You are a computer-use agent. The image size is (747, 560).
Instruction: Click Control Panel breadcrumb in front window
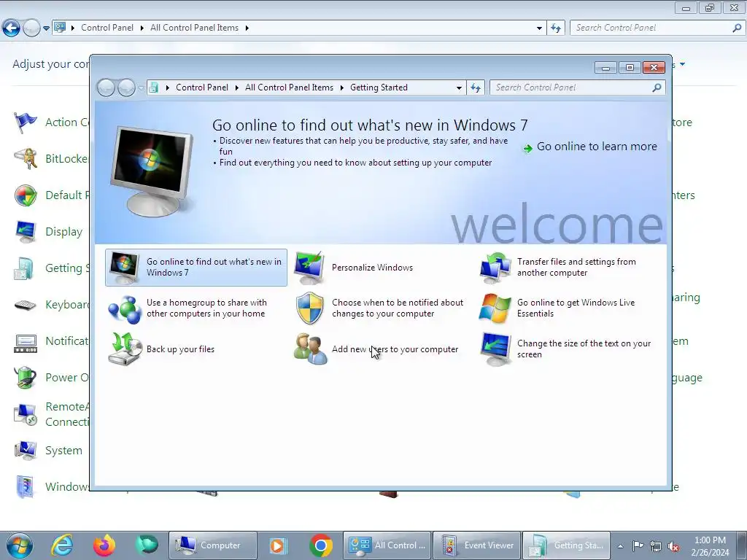click(x=202, y=87)
